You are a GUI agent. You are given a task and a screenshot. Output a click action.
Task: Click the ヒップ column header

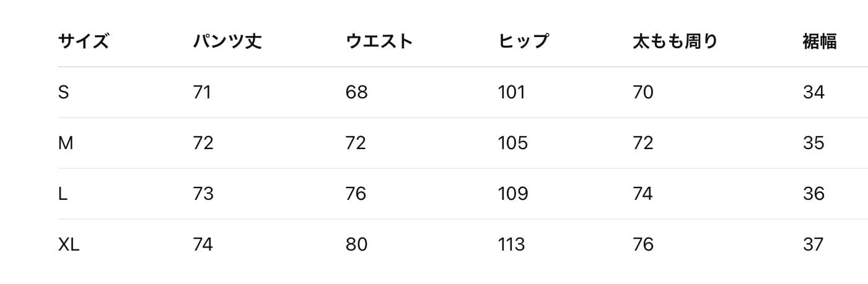[523, 41]
